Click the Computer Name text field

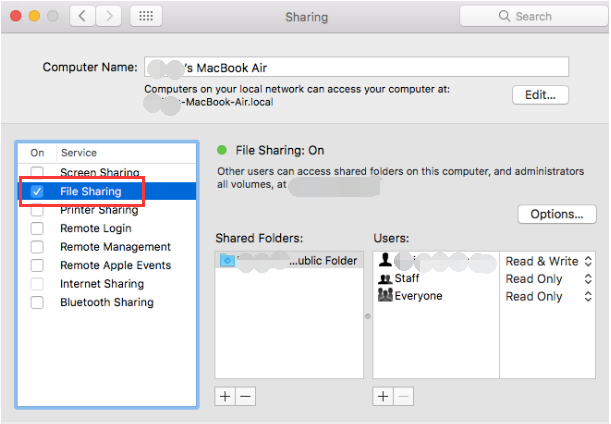356,67
